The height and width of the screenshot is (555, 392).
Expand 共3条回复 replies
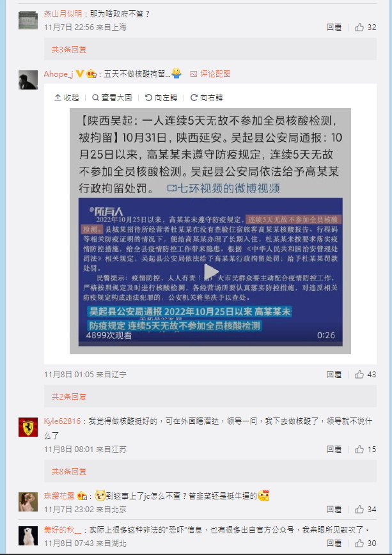click(x=69, y=50)
